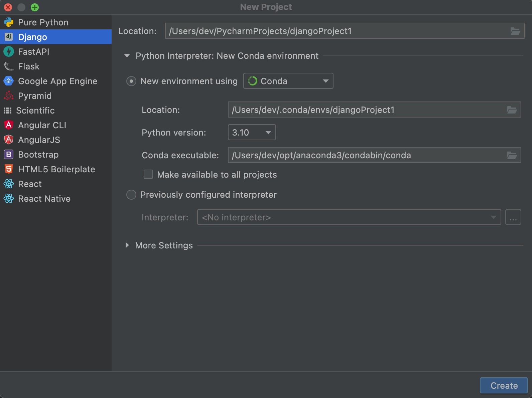Click the Angular CLI shield icon
Screen dimensions: 532x398
[9, 125]
